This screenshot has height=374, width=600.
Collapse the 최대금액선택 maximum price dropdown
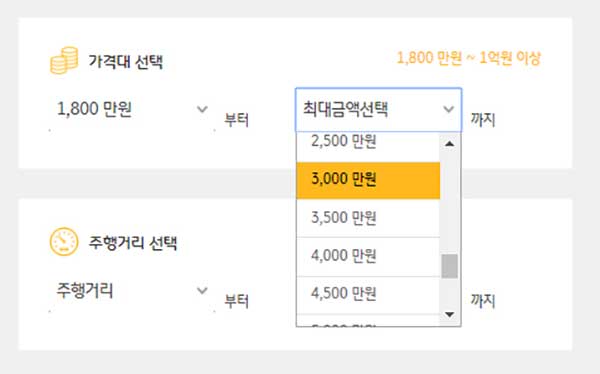378,110
